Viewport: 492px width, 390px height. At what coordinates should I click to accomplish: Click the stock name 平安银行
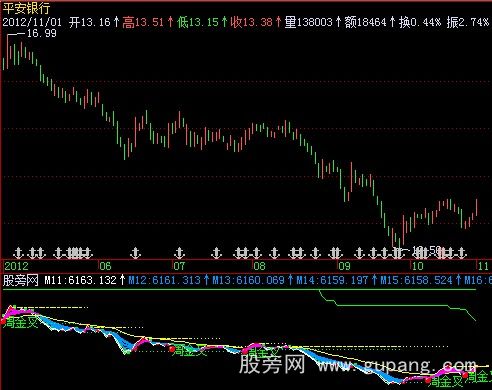click(26, 8)
